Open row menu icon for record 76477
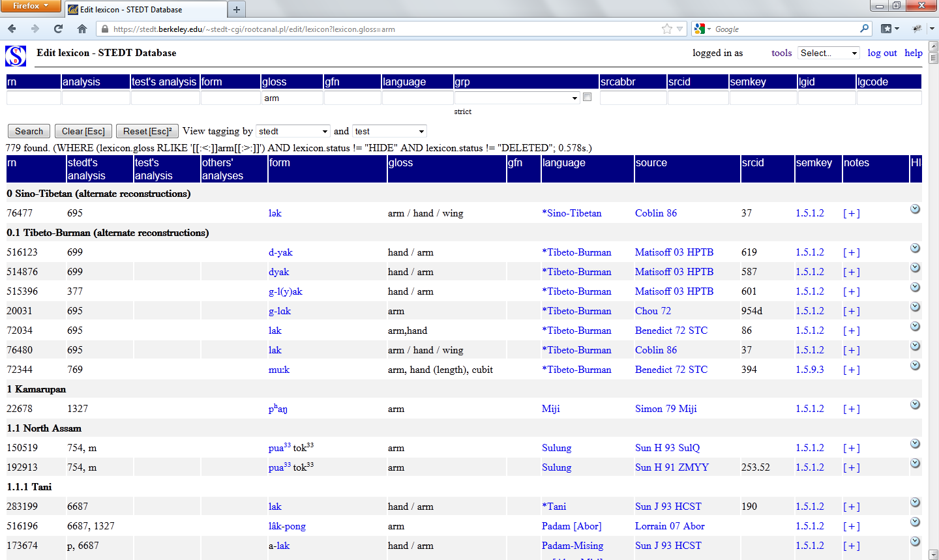 click(x=915, y=209)
